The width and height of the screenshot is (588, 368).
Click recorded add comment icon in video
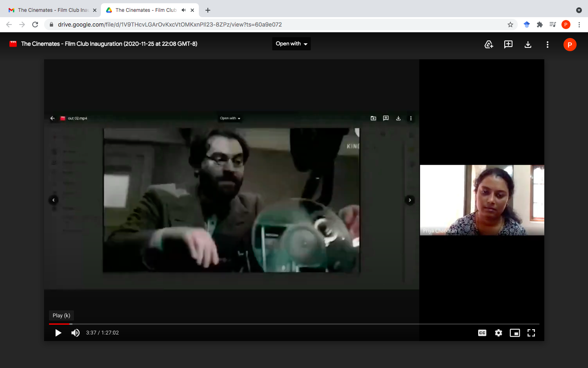pos(386,118)
